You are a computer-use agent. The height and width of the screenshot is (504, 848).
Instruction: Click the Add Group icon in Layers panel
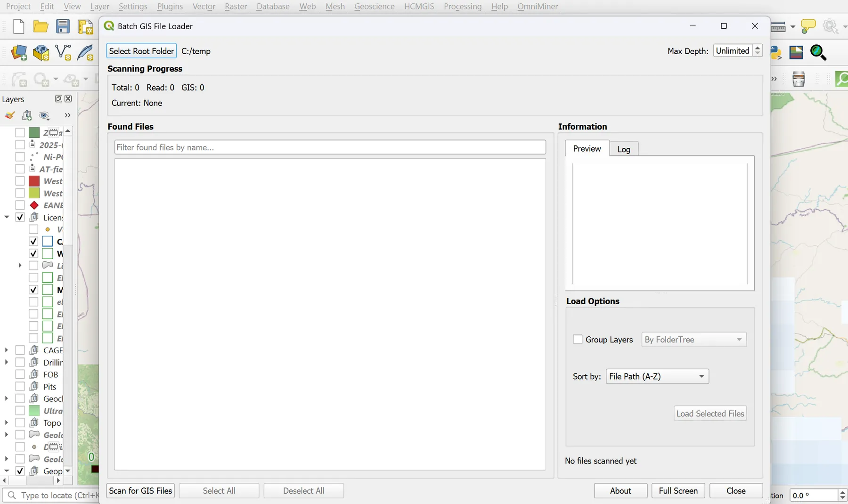pos(27,115)
